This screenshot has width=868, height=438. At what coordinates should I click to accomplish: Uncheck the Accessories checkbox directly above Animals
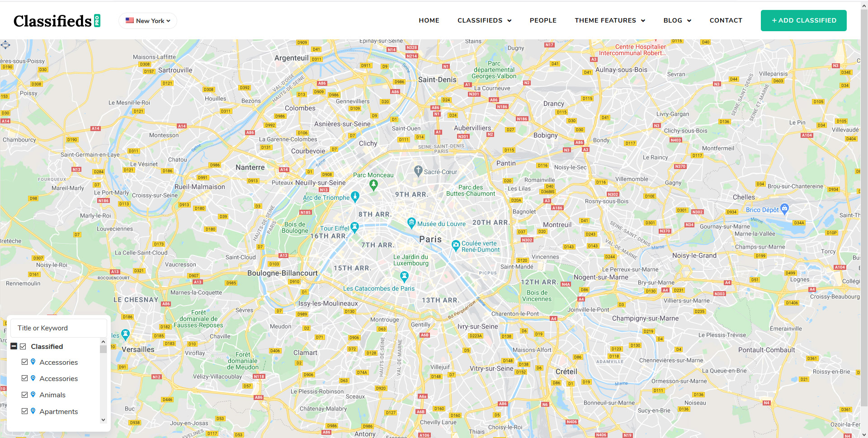tap(25, 378)
